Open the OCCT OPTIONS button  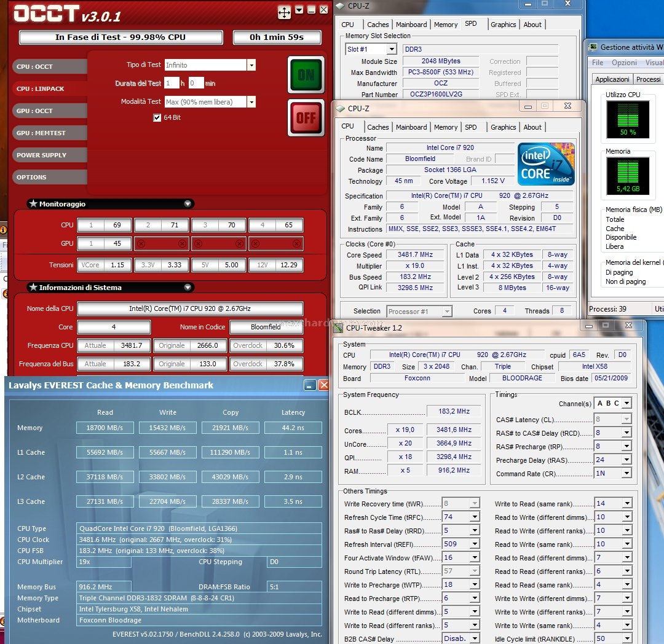coord(50,177)
